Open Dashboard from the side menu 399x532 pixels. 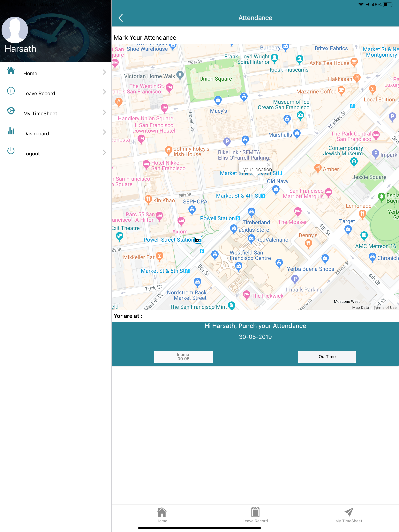pyautogui.click(x=56, y=132)
